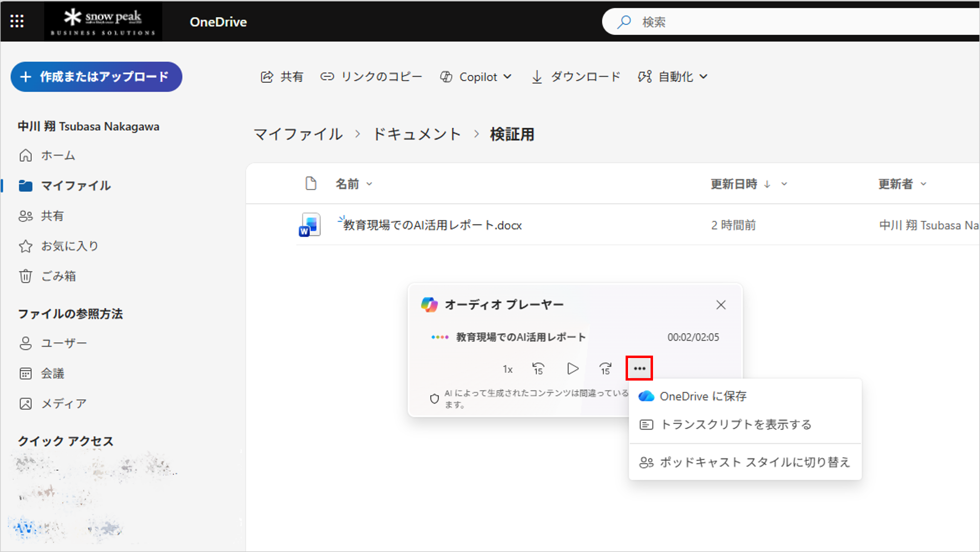Screen dimensions: 980x552
Task: Click the 作成またはアップロード button
Action: 96,77
